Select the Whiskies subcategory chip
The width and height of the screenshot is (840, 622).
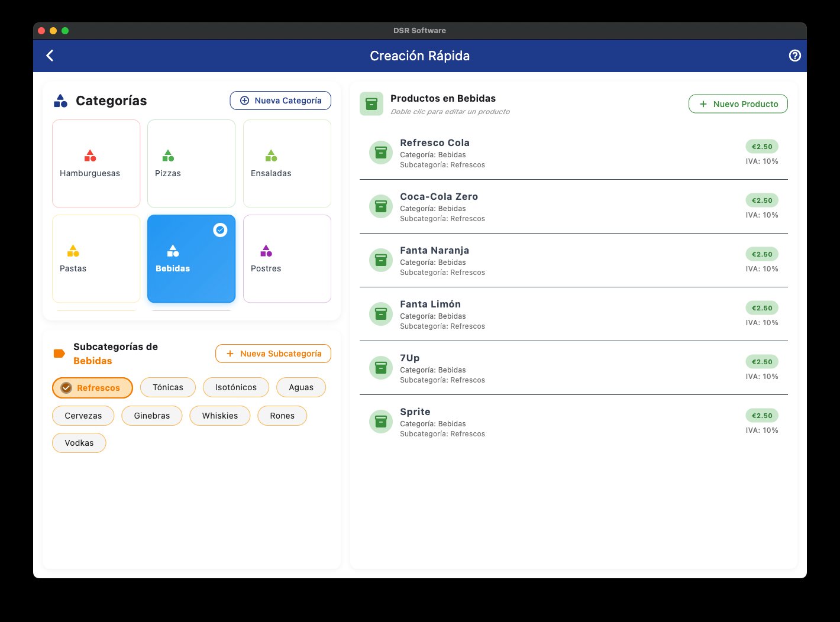pyautogui.click(x=219, y=416)
